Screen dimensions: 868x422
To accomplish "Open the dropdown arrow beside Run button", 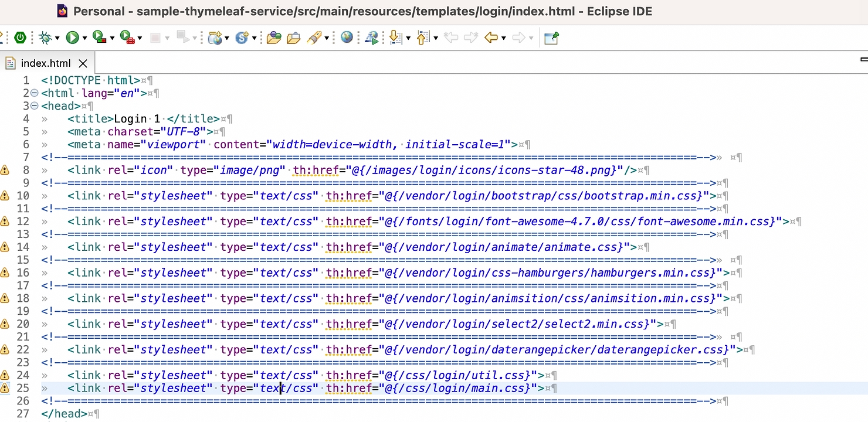I will [x=84, y=39].
